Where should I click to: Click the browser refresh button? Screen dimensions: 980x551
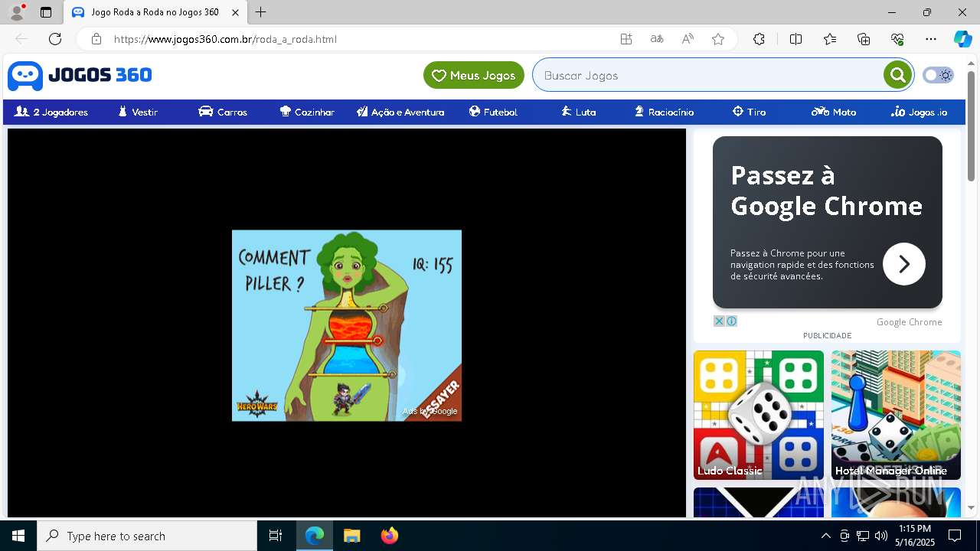(x=55, y=39)
